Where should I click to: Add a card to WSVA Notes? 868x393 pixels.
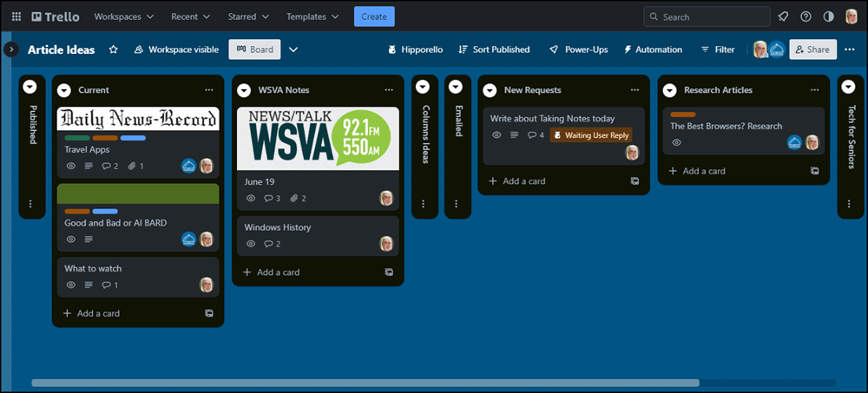(x=271, y=272)
